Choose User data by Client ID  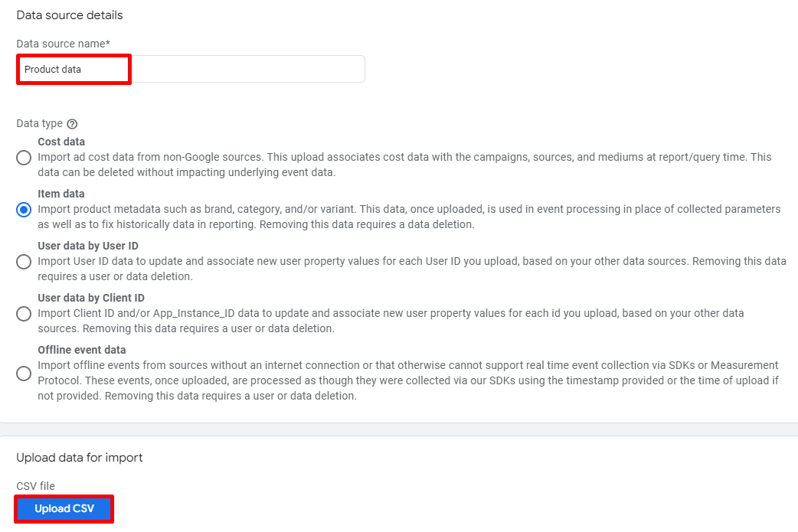tap(23, 314)
